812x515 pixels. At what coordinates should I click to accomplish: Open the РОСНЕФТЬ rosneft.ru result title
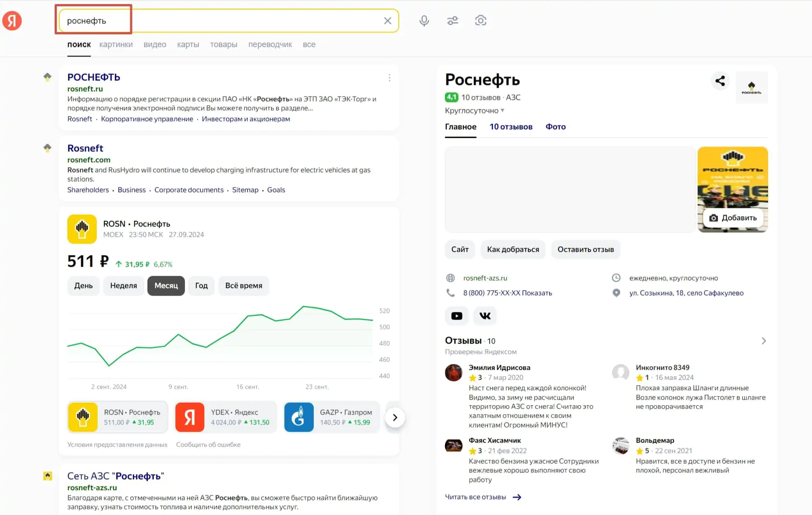pyautogui.click(x=94, y=77)
